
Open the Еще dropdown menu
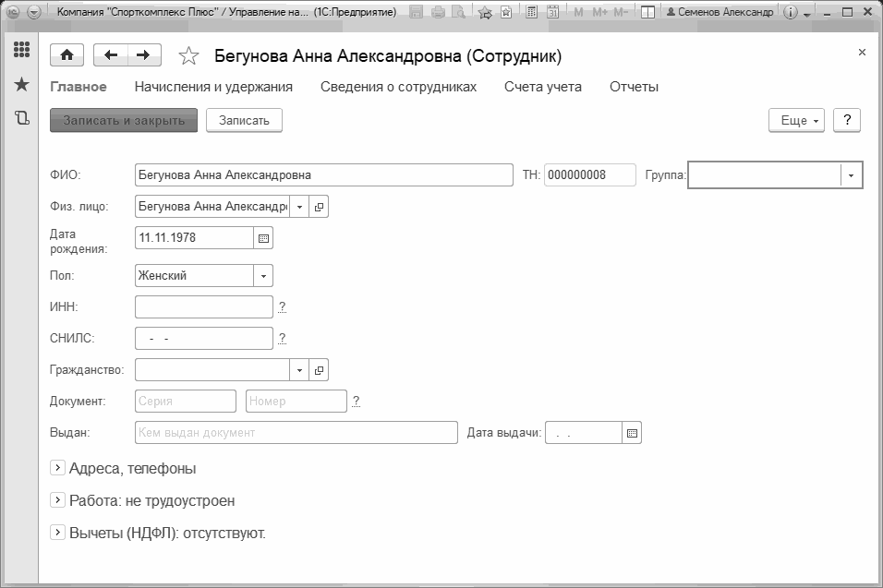coord(796,120)
